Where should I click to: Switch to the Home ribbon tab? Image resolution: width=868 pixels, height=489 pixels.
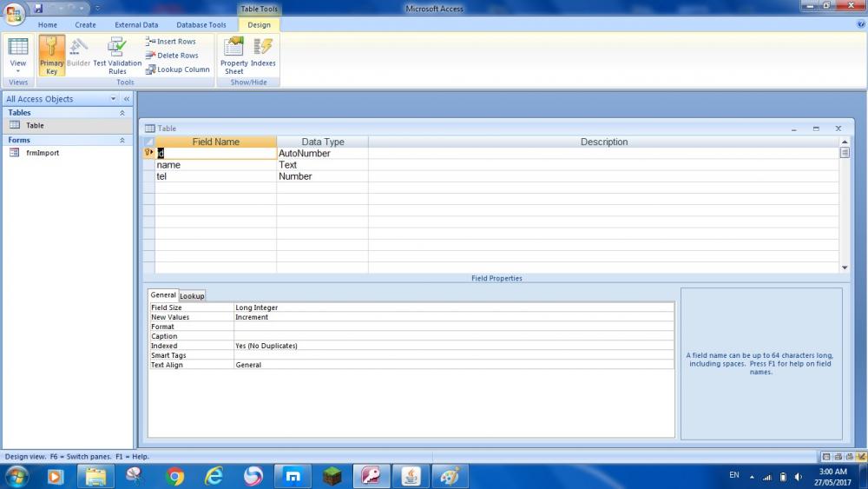coord(48,25)
